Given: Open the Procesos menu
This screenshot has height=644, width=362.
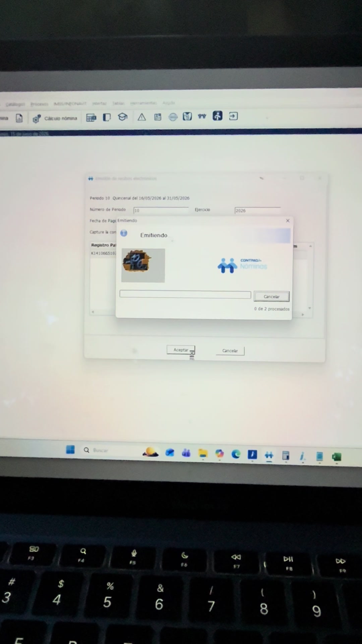Looking at the screenshot, I should [40, 104].
